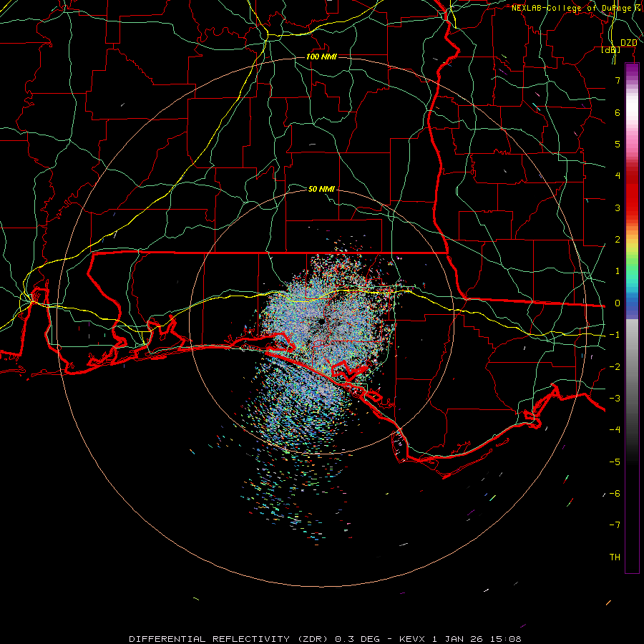Click the 'DIFFERENTIAL REFLECTIVITY (ZDR)' caption text
Image resolution: width=644 pixels, height=644 pixels.
point(228,639)
